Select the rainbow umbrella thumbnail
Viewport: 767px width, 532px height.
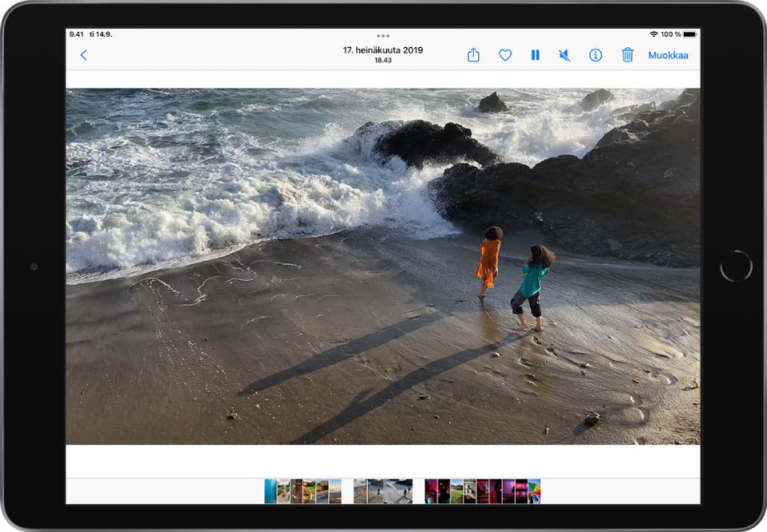coord(534,491)
